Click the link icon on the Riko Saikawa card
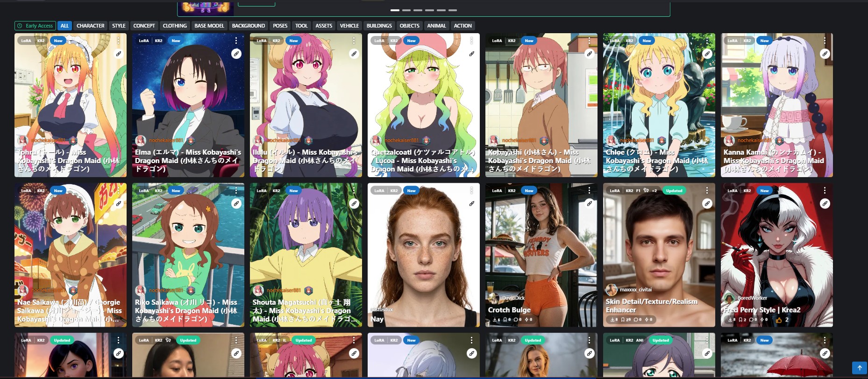Viewport: 868px width, 379px height. [x=236, y=204]
